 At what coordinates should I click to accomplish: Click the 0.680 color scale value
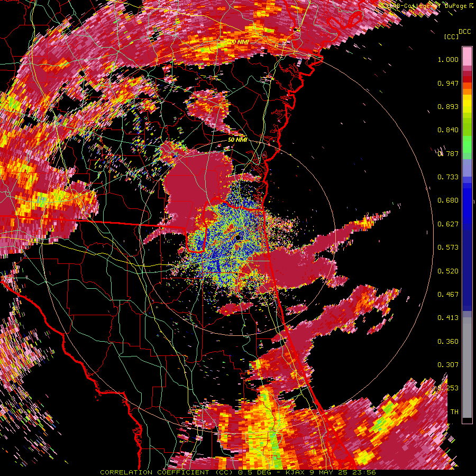point(448,200)
